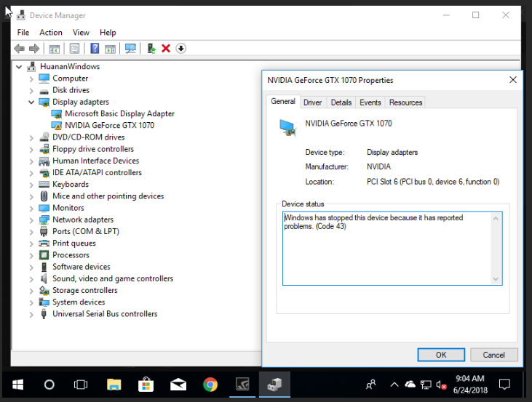This screenshot has height=402, width=532.
Task: Open Properties via the toolbar sheet icon
Action: click(x=74, y=49)
